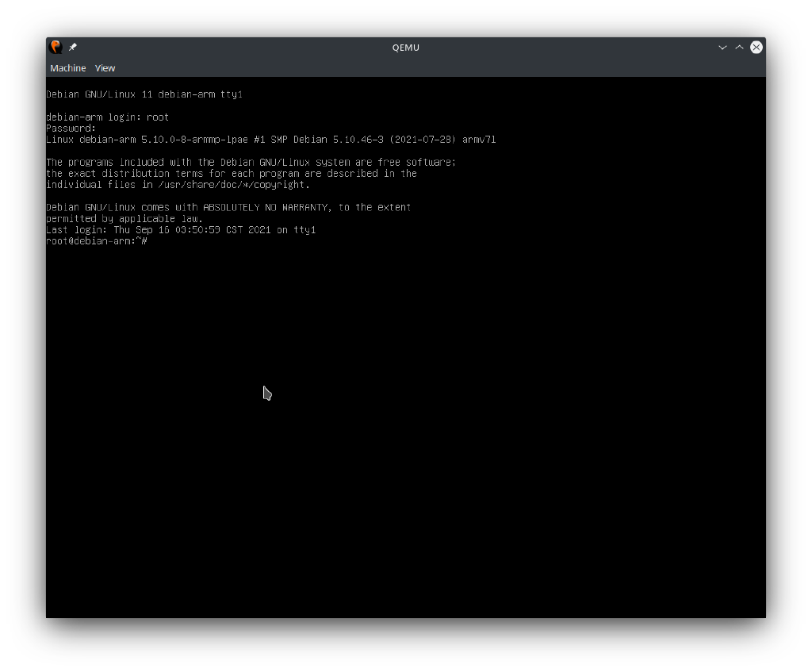Expand the View dropdown for display options
The height and width of the screenshot is (672, 812).
coord(105,68)
